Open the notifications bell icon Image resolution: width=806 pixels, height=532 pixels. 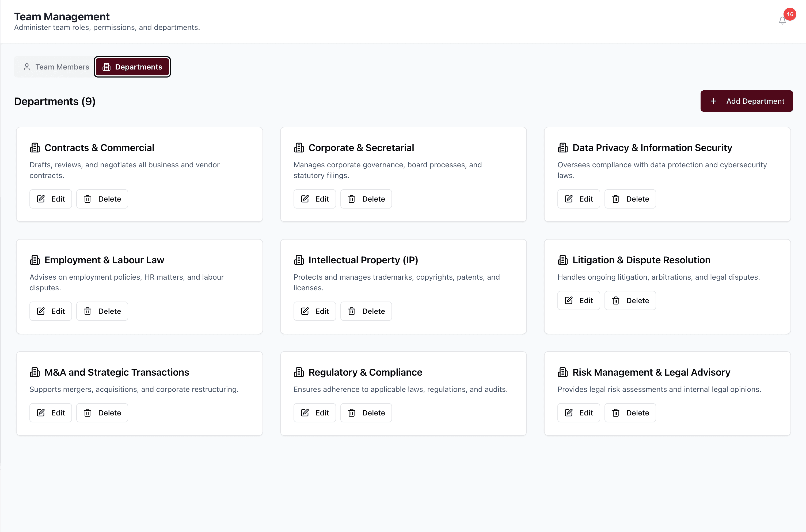[x=782, y=21]
